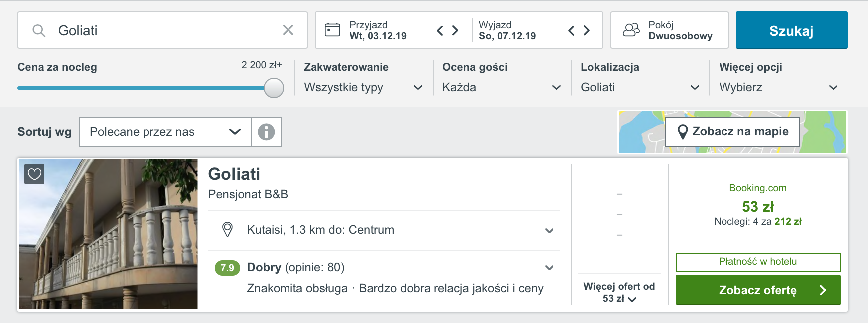Open Lokalizacja Goliati dropdown
Image resolution: width=868 pixels, height=323 pixels.
[x=640, y=87]
